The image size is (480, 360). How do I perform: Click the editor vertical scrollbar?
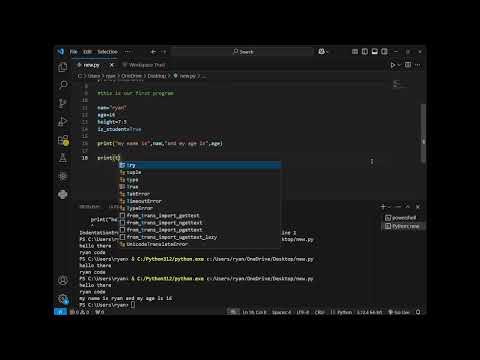(x=423, y=133)
